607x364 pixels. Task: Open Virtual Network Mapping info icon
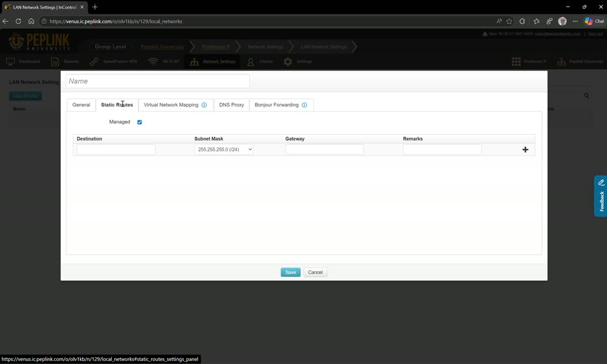204,105
